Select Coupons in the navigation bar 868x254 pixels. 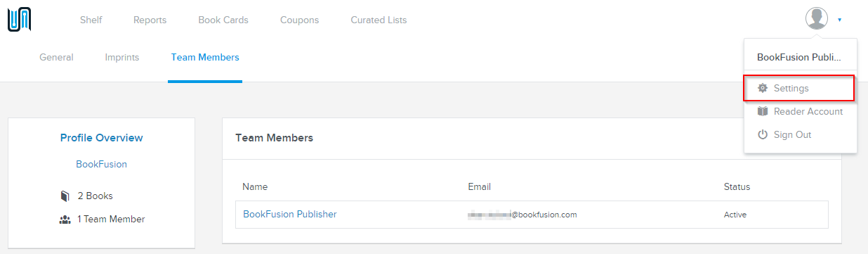tap(299, 20)
